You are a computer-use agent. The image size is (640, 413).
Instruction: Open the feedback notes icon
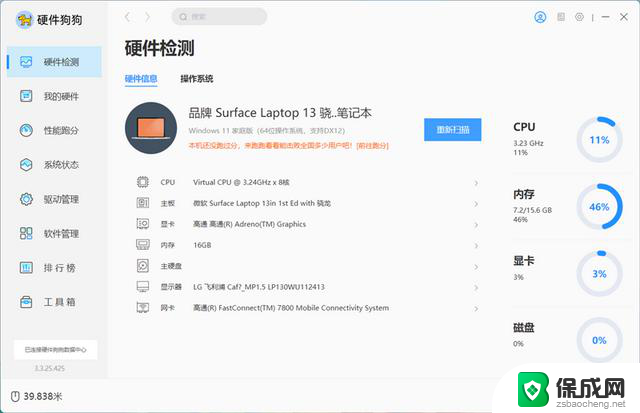pyautogui.click(x=561, y=17)
